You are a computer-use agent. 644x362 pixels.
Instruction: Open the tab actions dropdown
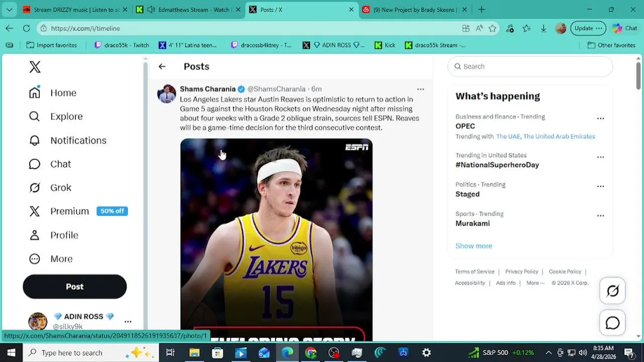(x=9, y=10)
